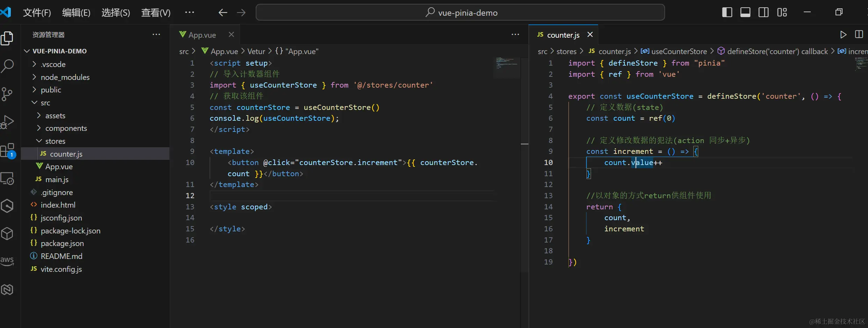This screenshot has height=328, width=868.
Task: Go forward with the right arrow
Action: click(x=241, y=13)
